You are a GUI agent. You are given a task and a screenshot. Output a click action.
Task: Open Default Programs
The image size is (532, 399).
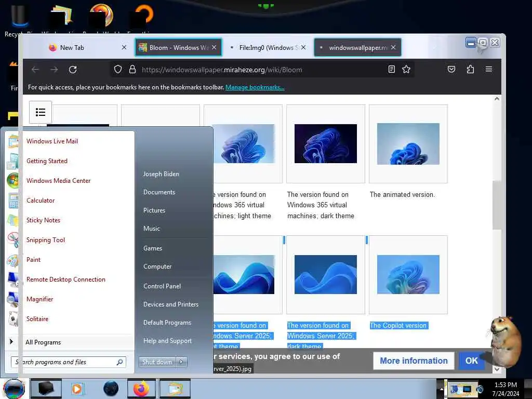[167, 323]
